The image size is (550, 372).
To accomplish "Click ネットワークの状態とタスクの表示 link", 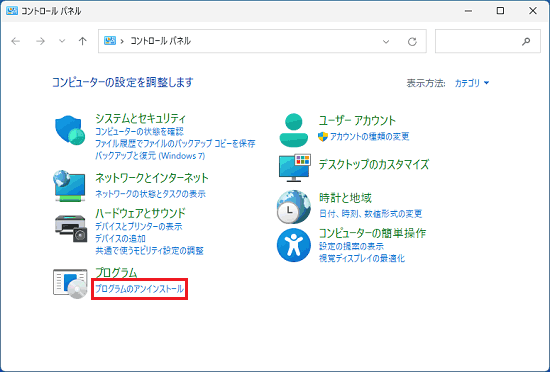I will tap(150, 194).
